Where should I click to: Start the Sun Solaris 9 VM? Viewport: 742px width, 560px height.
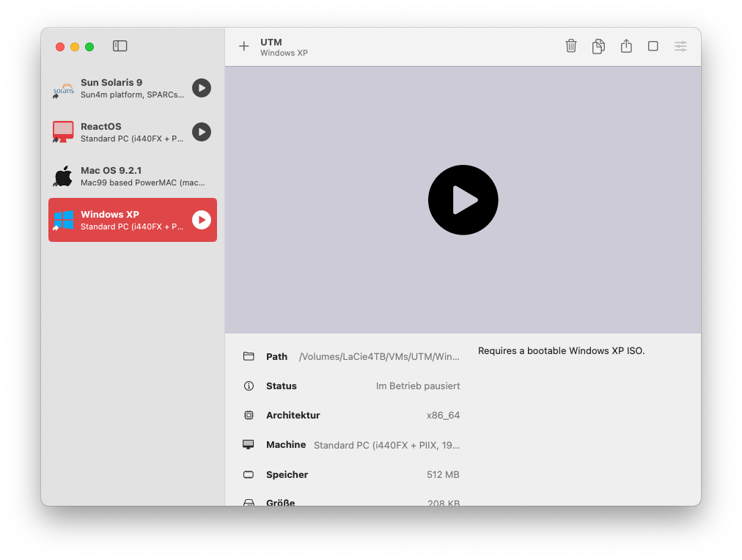coord(202,88)
